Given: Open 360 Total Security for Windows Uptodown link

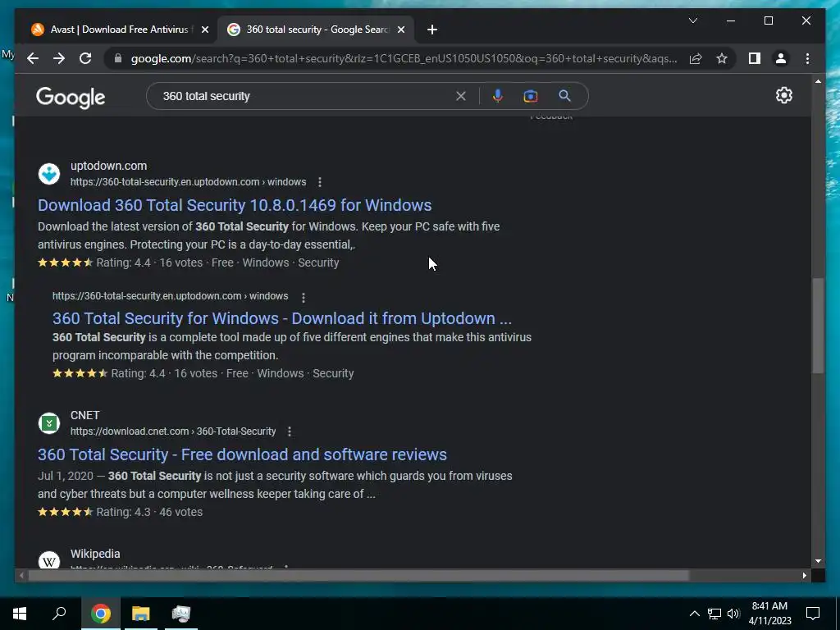Looking at the screenshot, I should coord(282,318).
